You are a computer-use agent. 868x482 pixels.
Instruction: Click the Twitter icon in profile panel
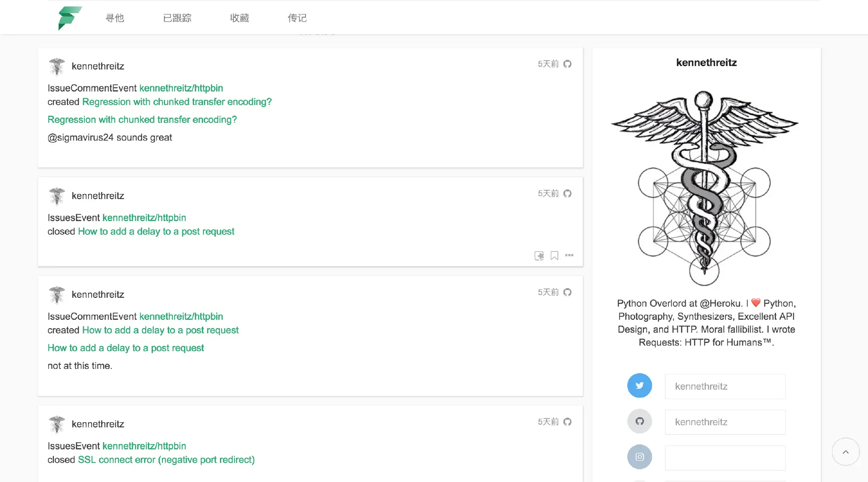[x=640, y=385]
